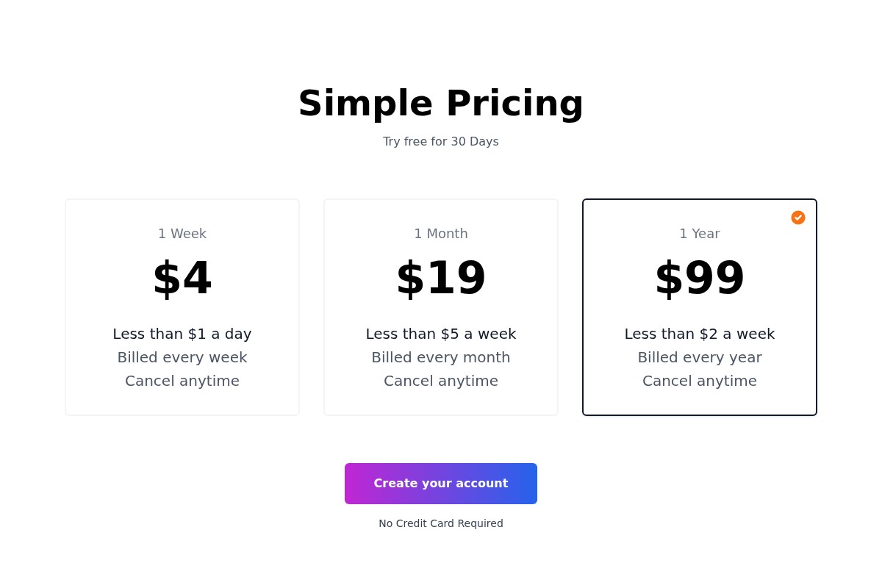
Task: Click the No Credit Card Required text
Action: click(x=441, y=523)
